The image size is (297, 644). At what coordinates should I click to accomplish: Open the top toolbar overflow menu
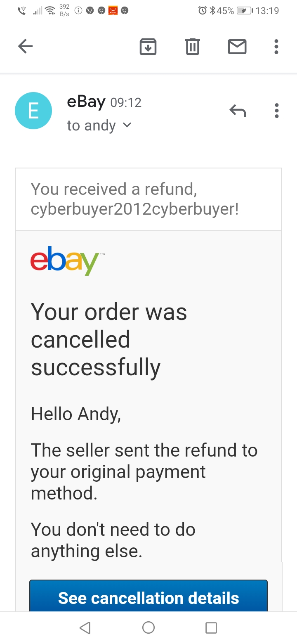276,47
